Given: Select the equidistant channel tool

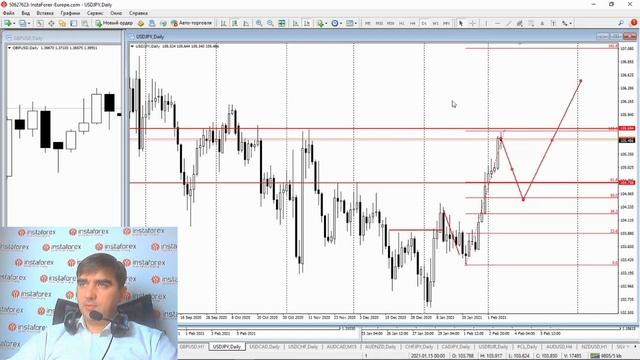Looking at the screenshot, I should tap(520, 23).
